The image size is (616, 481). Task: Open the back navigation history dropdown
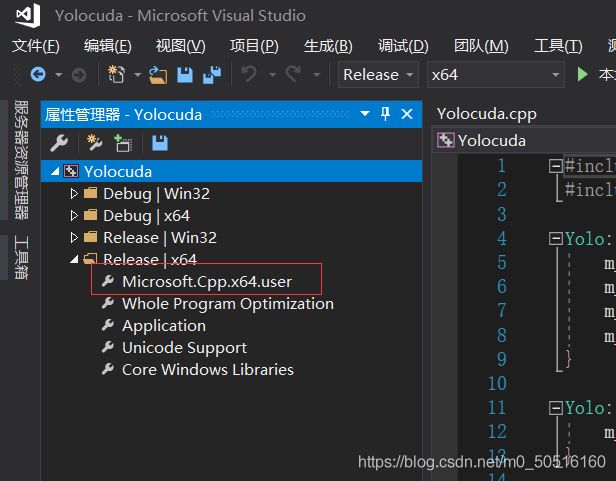[59, 75]
